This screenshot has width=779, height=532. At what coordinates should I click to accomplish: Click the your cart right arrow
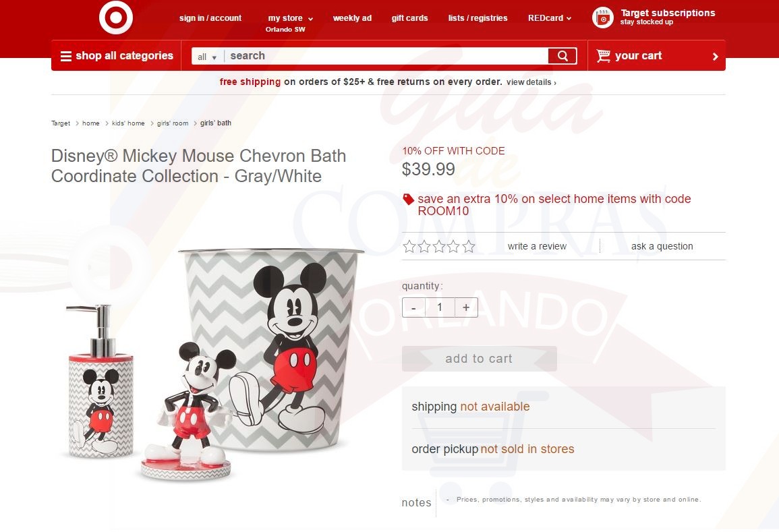715,56
